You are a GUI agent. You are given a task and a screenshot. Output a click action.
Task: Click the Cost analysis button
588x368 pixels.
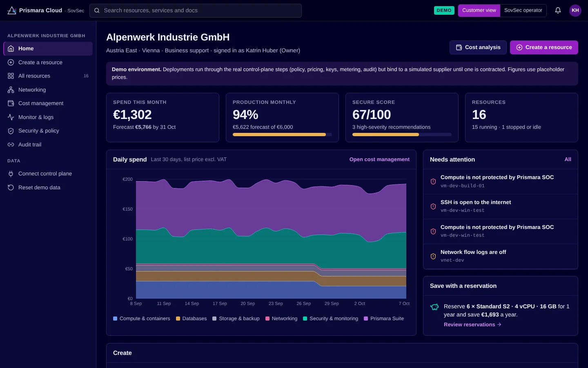point(478,47)
